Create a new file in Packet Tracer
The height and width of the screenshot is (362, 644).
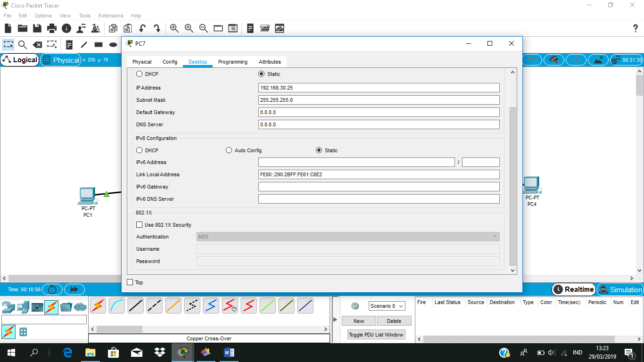8,28
